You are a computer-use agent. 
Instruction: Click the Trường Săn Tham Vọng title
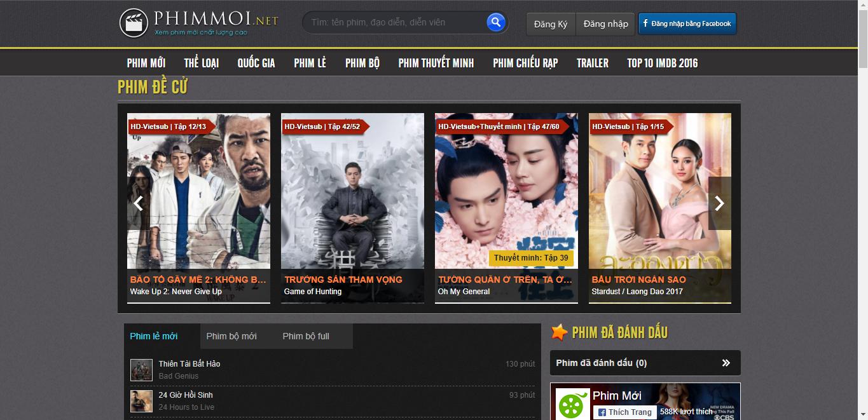pos(343,280)
